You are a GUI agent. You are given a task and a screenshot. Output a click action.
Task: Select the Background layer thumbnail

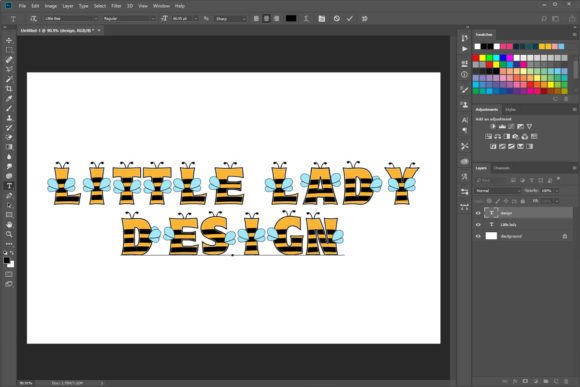tap(491, 236)
